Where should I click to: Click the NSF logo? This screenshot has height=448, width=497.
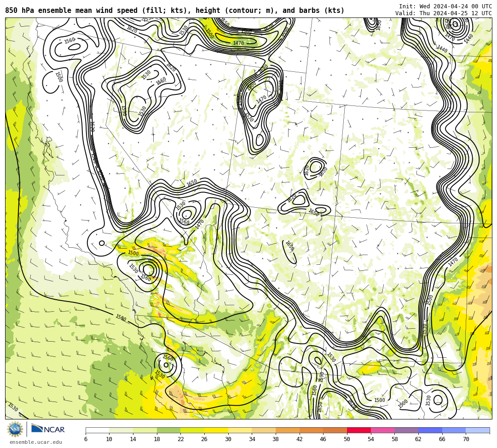click(15, 429)
